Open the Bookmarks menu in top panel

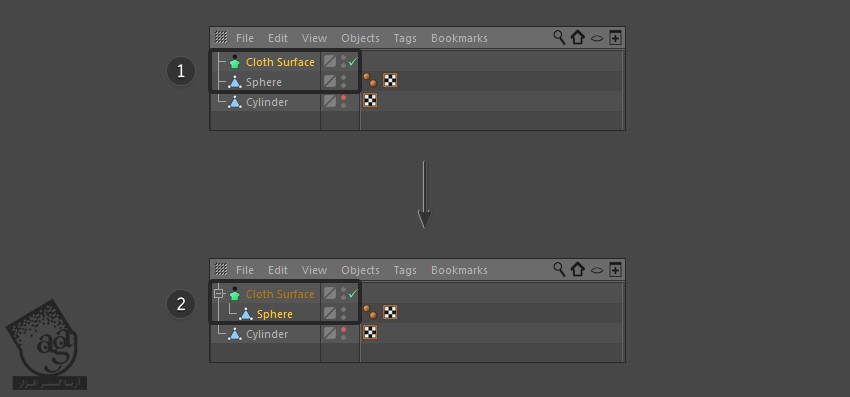[459, 38]
